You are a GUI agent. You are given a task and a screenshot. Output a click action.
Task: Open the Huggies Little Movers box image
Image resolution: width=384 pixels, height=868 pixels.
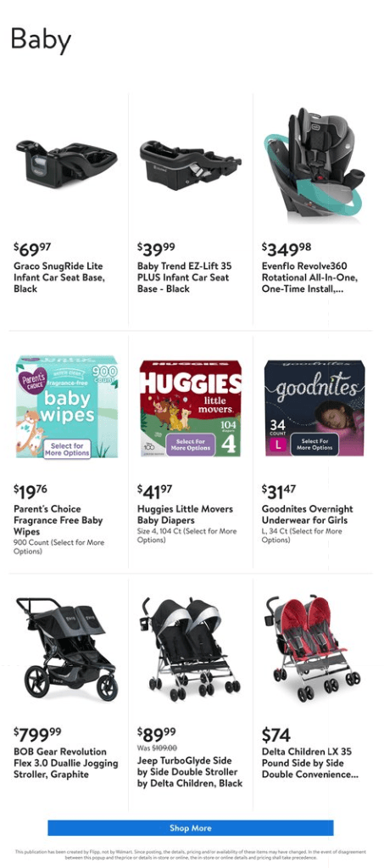tap(191, 408)
